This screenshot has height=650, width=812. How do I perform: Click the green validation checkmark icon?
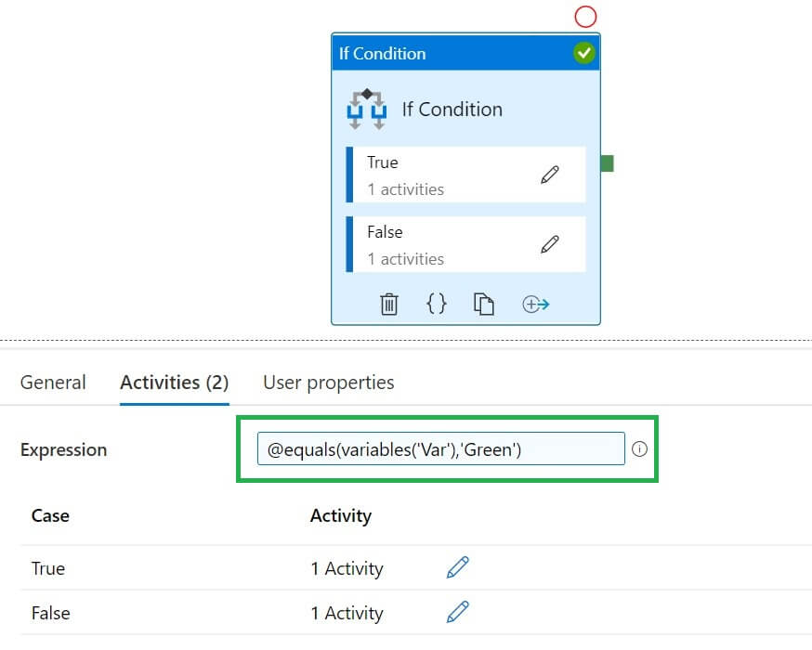(583, 53)
